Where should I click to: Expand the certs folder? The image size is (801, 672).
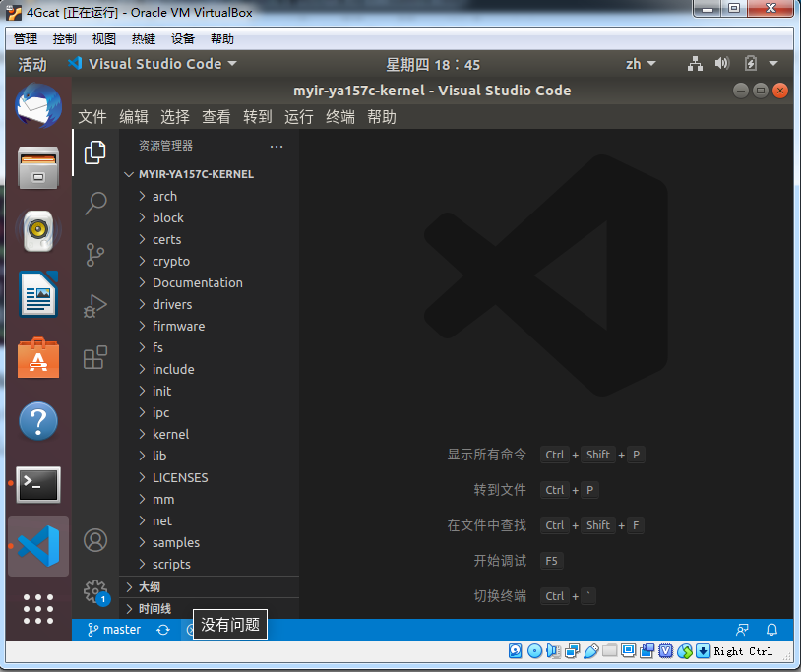(210, 239)
